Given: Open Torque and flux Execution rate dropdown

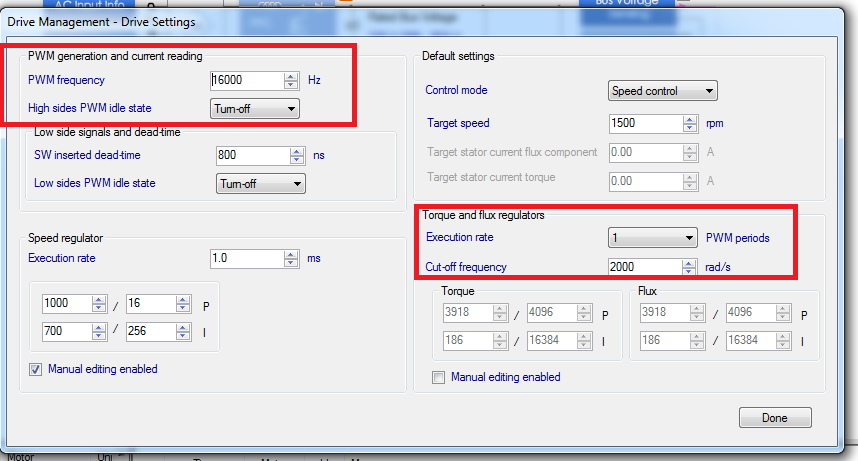Looking at the screenshot, I should [x=652, y=238].
